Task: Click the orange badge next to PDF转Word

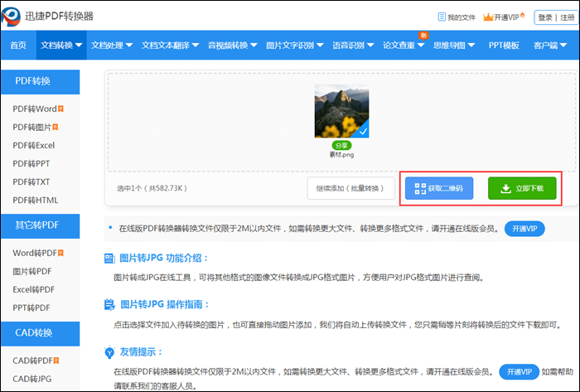Action: tap(60, 109)
